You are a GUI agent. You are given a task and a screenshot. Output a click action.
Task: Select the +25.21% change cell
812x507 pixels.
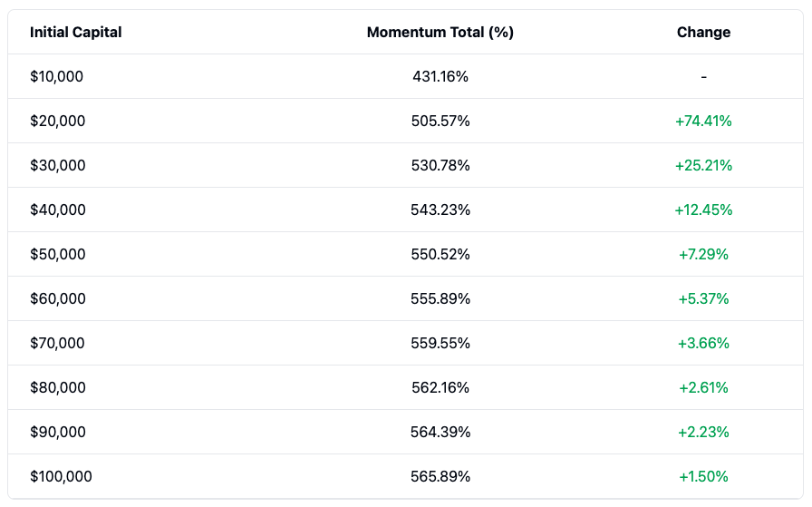tap(703, 166)
